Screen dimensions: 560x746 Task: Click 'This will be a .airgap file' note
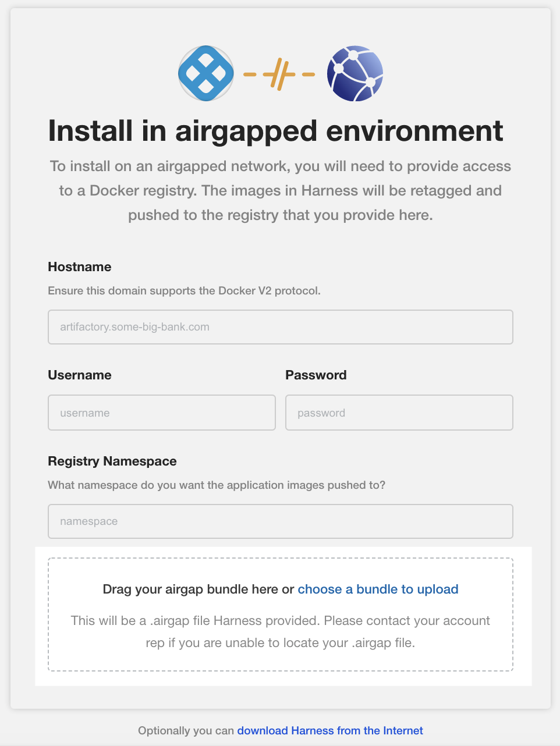coord(281,632)
